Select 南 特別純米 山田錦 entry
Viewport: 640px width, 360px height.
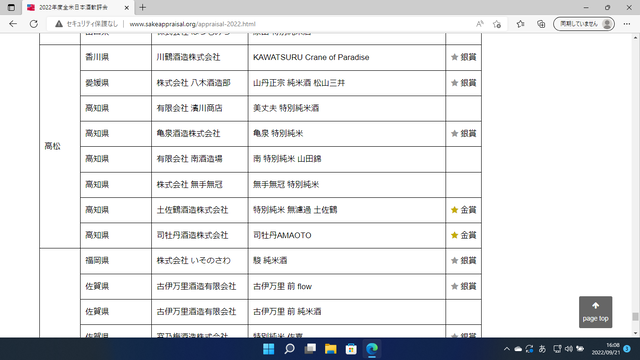tap(347, 159)
